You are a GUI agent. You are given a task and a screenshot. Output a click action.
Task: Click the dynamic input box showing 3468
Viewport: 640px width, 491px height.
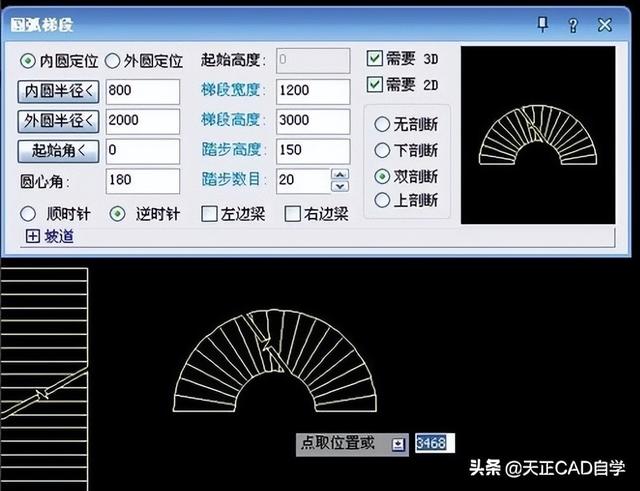(435, 443)
